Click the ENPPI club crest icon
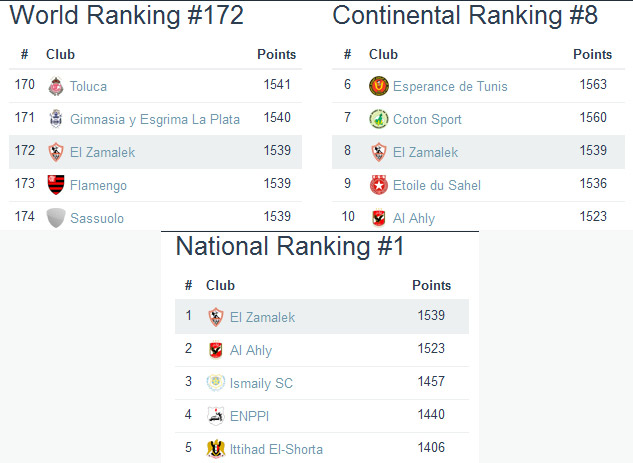 tap(215, 416)
